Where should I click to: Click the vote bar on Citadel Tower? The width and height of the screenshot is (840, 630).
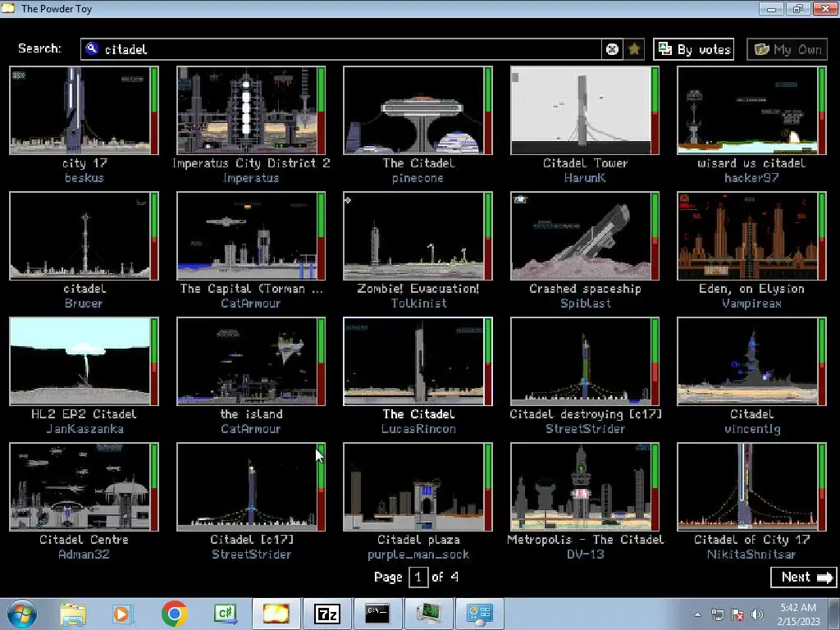(655, 111)
